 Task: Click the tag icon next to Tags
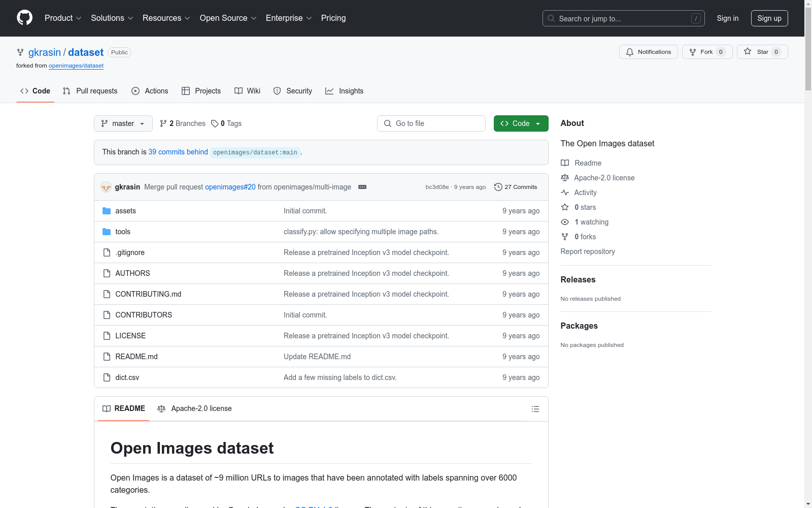[215, 123]
